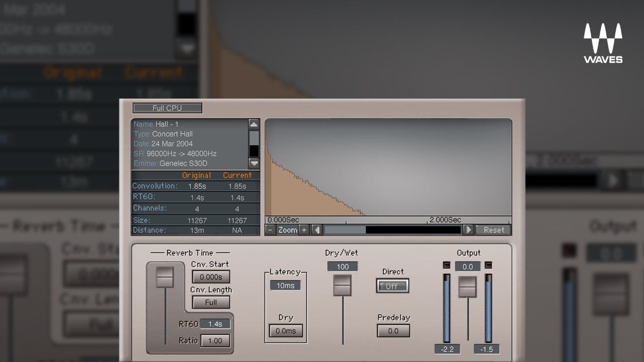
Task: Click the left peak value -2.2
Action: tap(447, 349)
